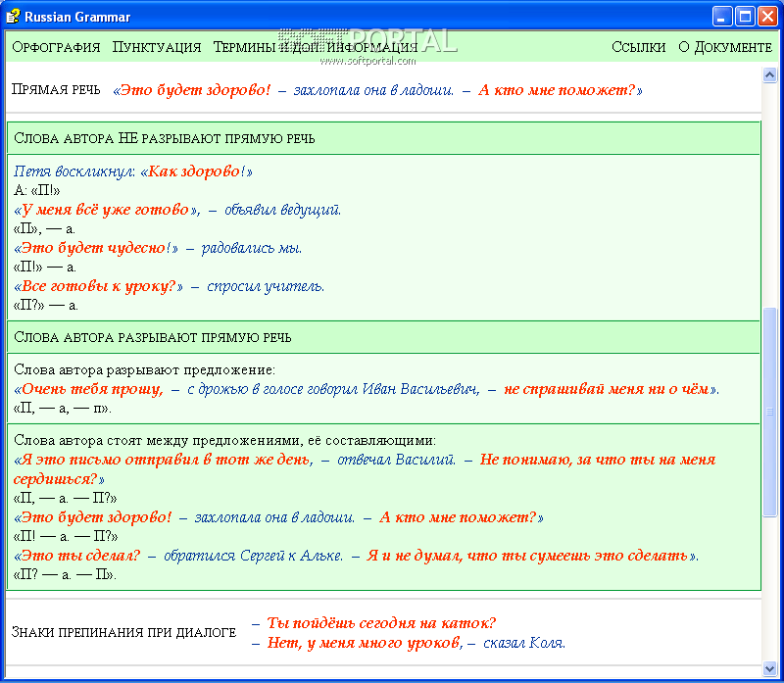Click the vertical scrollbar thumb

pos(769,412)
